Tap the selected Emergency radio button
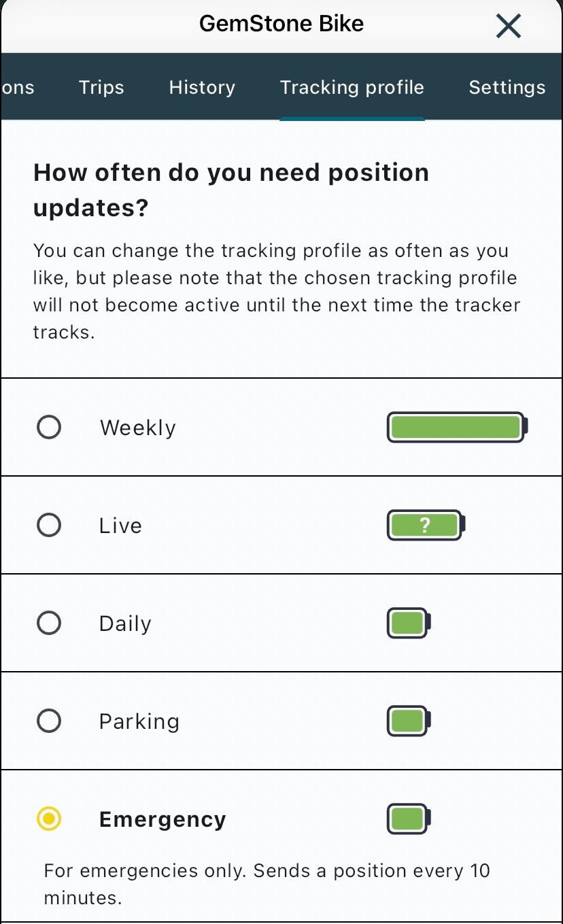Viewport: 563px width, 924px height. click(x=48, y=819)
